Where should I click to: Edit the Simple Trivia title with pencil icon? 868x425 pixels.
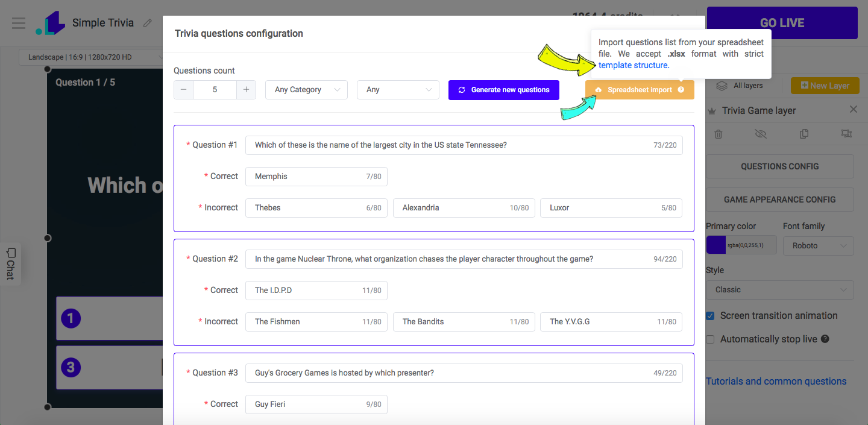(148, 23)
